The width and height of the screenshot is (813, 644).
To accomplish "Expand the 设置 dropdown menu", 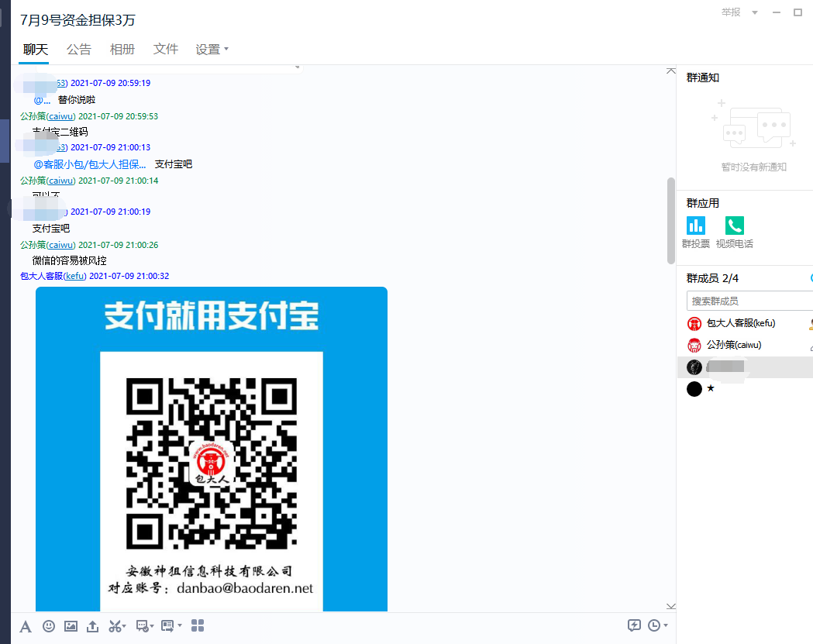I will 212,50.
